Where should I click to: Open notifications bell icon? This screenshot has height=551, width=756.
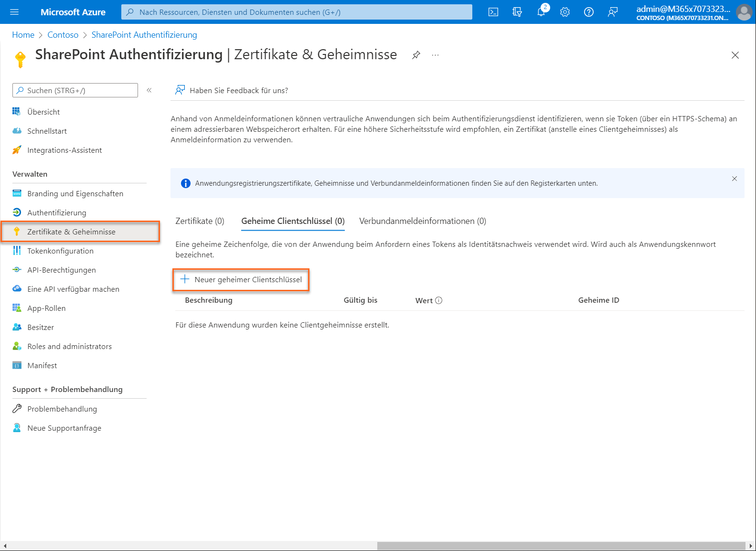pos(541,12)
